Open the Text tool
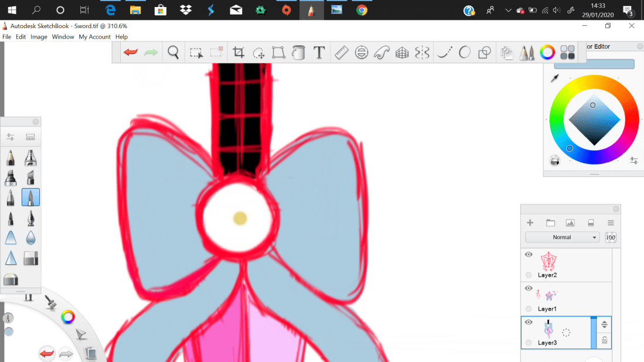 tap(319, 52)
